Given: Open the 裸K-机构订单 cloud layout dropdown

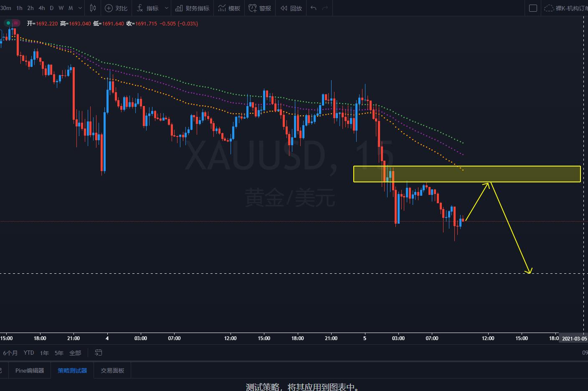Looking at the screenshot, I should (565, 8).
